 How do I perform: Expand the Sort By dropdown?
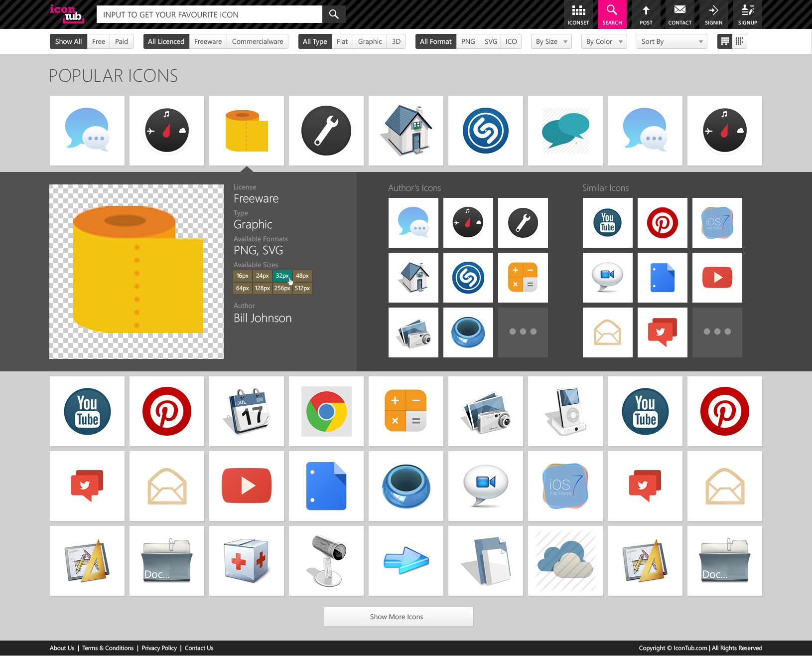pyautogui.click(x=672, y=41)
